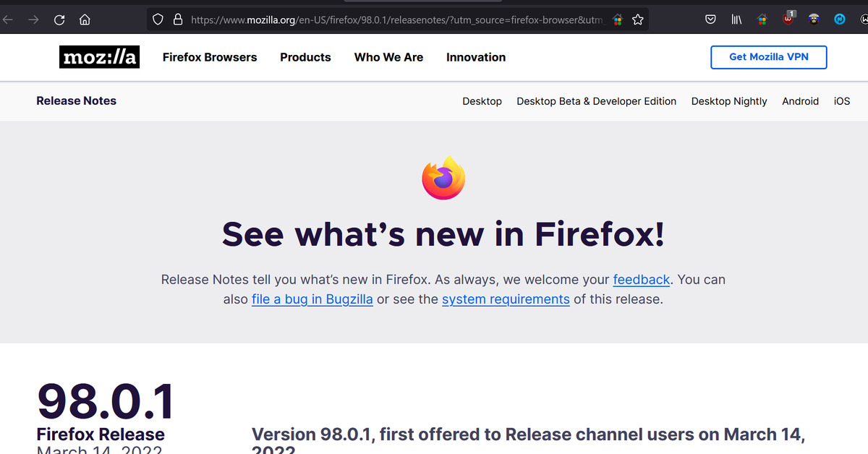
Task: Open the Products menu
Action: coord(305,57)
